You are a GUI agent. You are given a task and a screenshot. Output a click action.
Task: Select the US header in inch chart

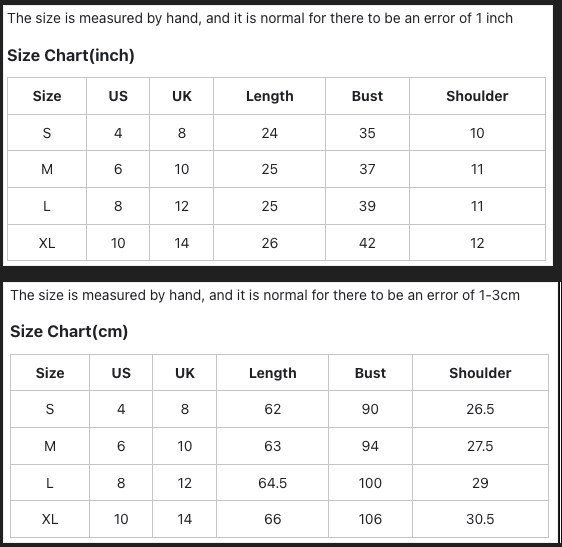[x=118, y=96]
